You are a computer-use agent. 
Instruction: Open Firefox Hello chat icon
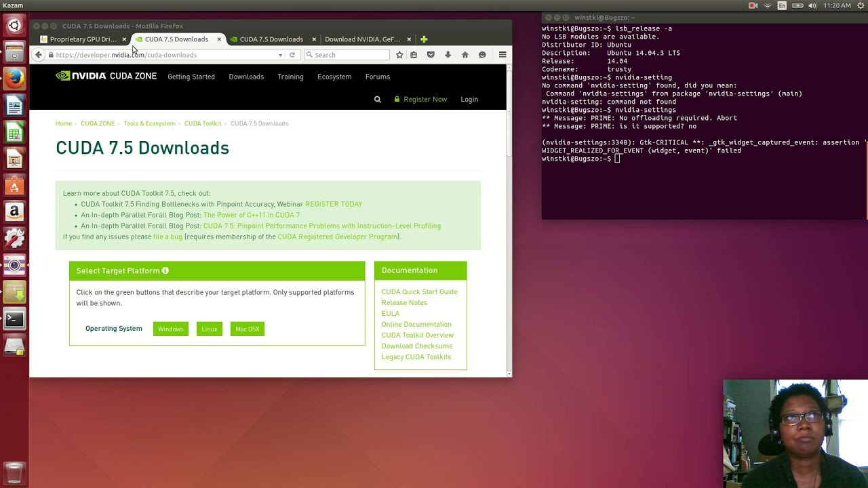click(x=482, y=55)
